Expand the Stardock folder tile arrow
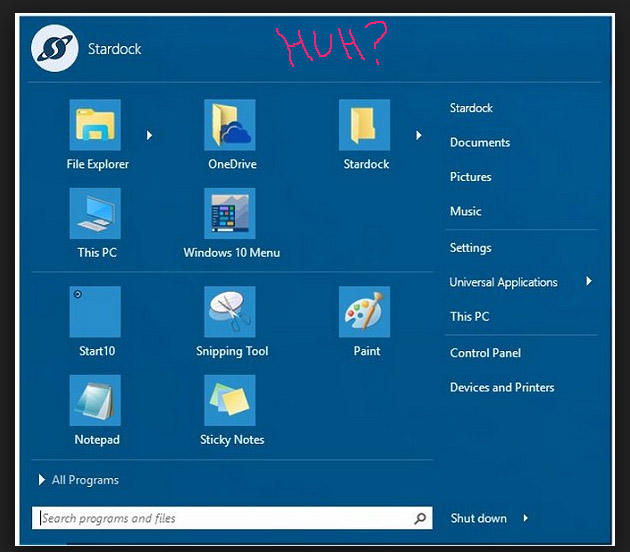 (x=419, y=135)
